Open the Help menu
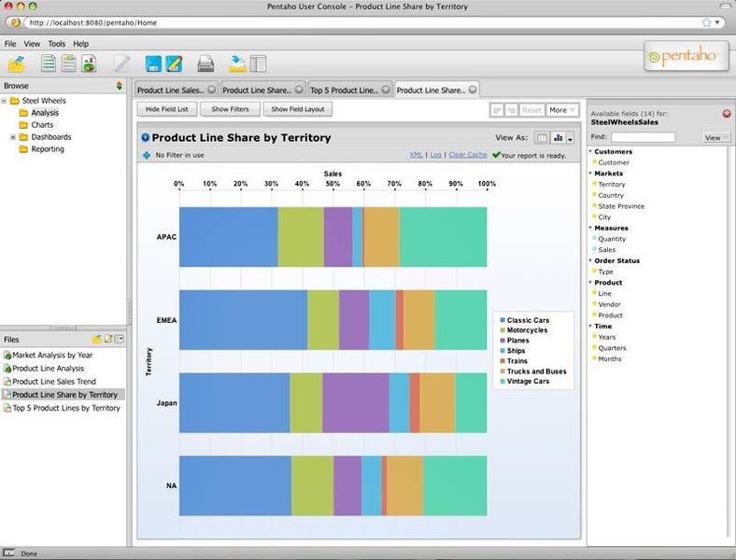The image size is (736, 560). [x=80, y=44]
